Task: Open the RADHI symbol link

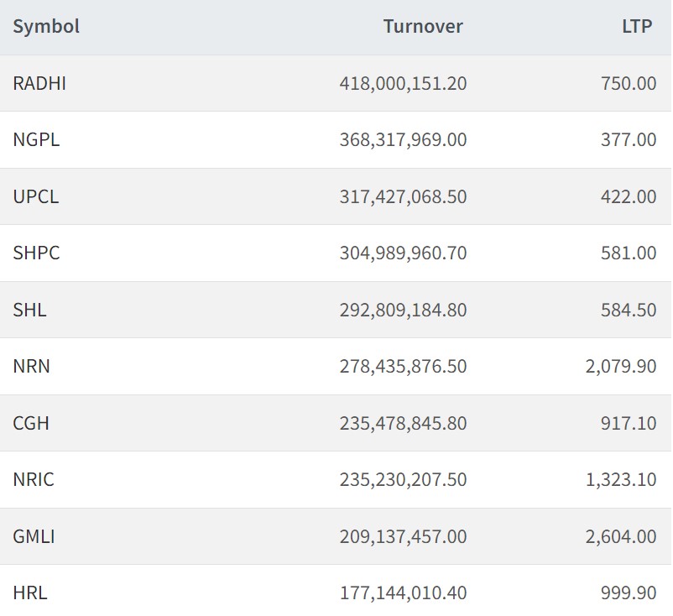Action: coord(39,84)
